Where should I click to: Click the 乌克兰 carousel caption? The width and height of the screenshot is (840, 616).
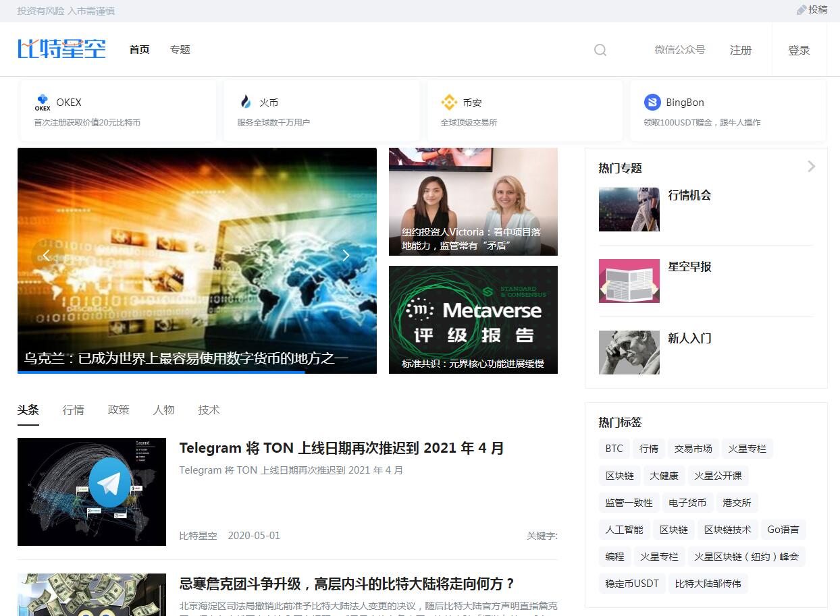(186, 358)
